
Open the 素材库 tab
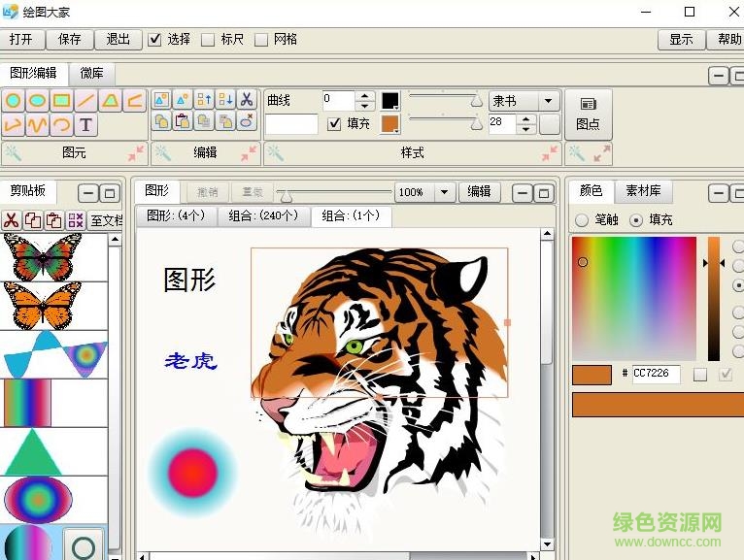coord(643,190)
